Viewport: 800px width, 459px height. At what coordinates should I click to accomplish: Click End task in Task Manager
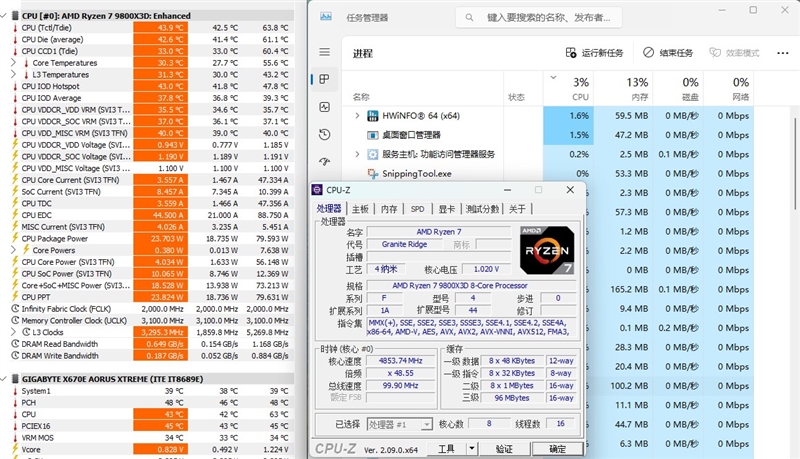pyautogui.click(x=668, y=53)
